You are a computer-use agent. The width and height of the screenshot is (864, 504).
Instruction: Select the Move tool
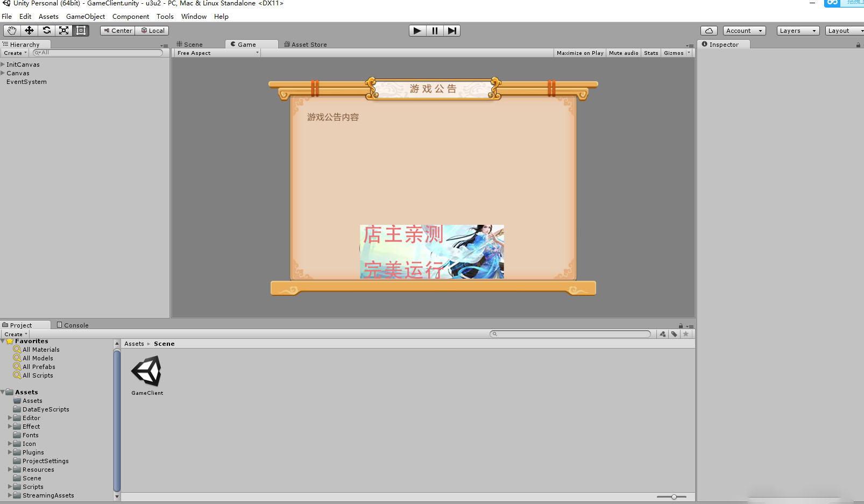click(29, 31)
